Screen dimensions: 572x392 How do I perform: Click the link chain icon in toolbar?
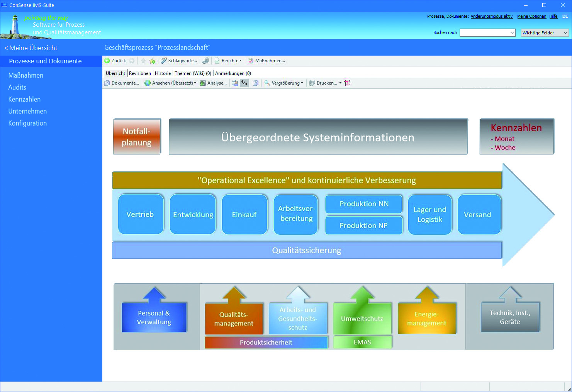point(206,61)
